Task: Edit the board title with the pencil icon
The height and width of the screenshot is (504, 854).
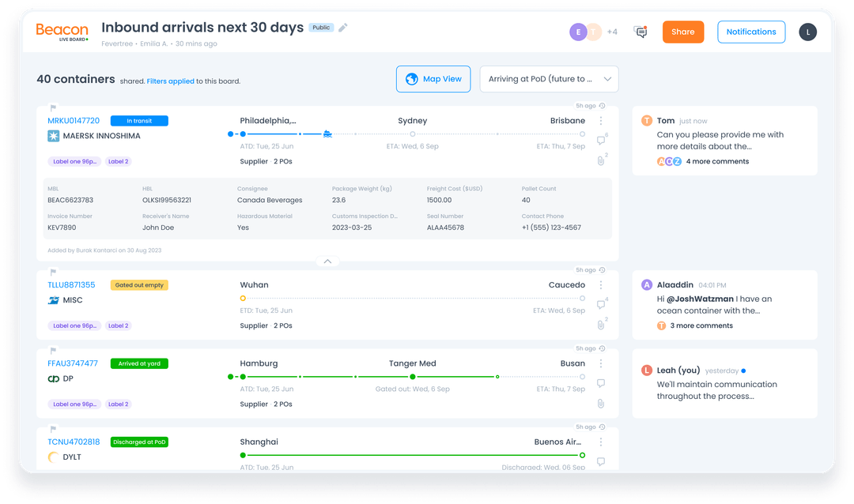Action: [x=343, y=27]
